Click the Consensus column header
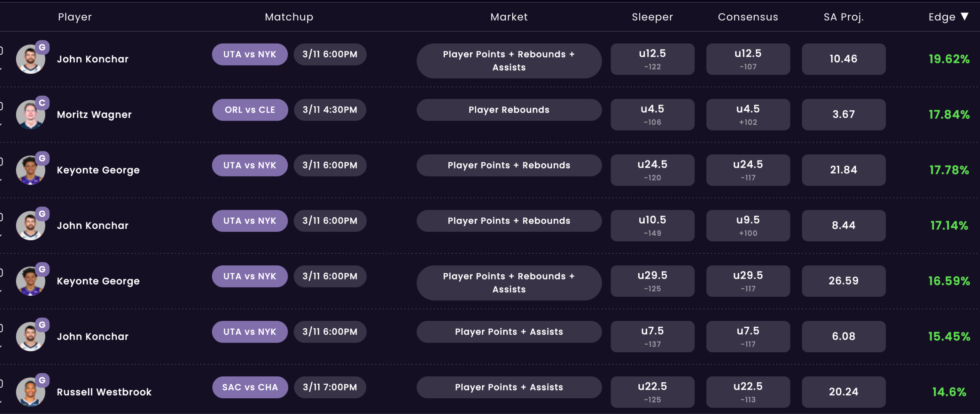This screenshot has height=414, width=980. [x=748, y=17]
